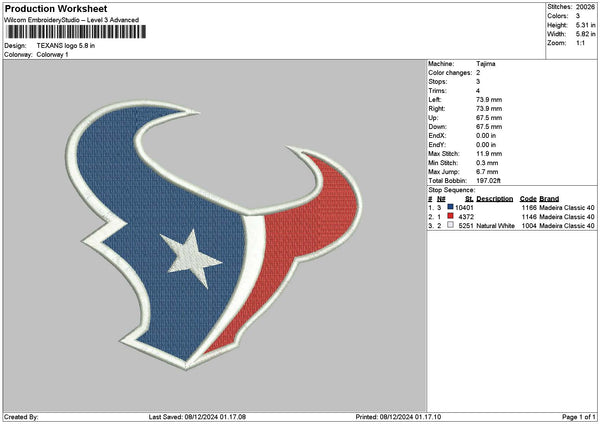The image size is (600, 424).
Task: Click the 'Colorway 1' value
Action: click(52, 55)
